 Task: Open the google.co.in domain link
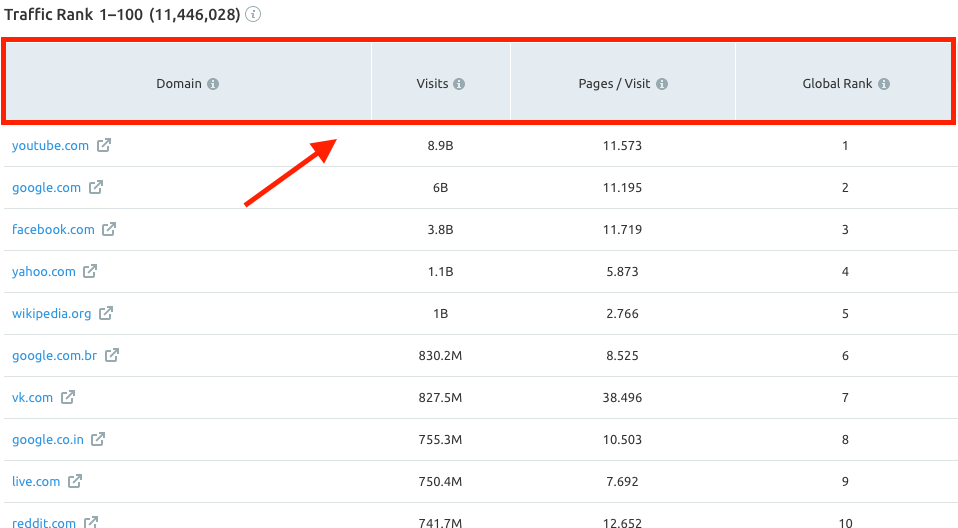(x=48, y=440)
